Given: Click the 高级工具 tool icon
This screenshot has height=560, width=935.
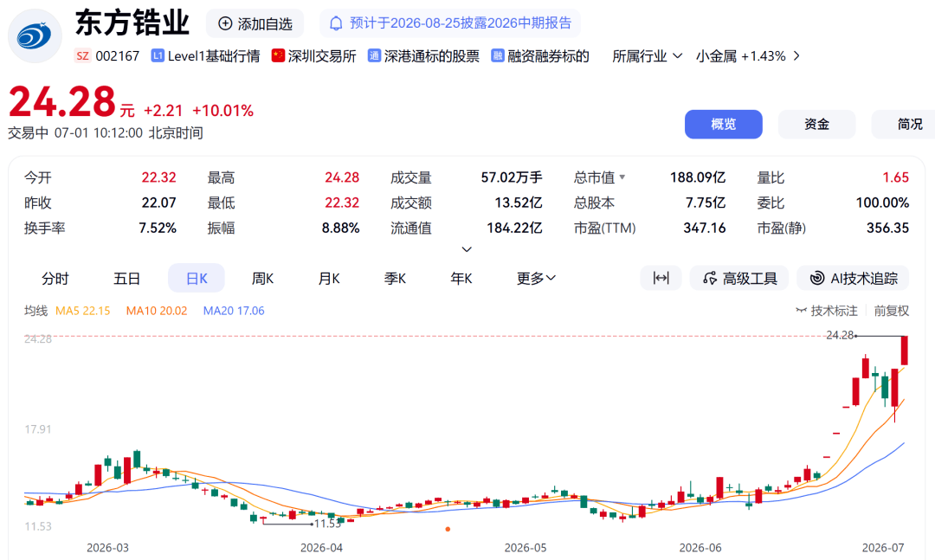Looking at the screenshot, I should pyautogui.click(x=710, y=278).
